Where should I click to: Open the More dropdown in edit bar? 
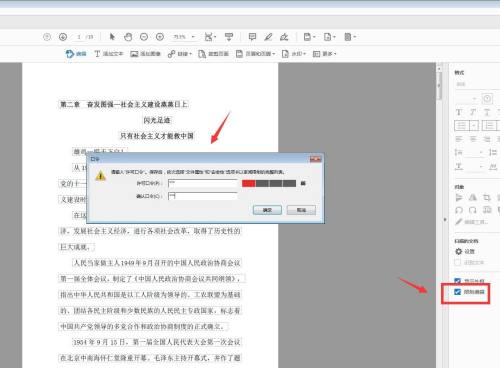(x=325, y=54)
